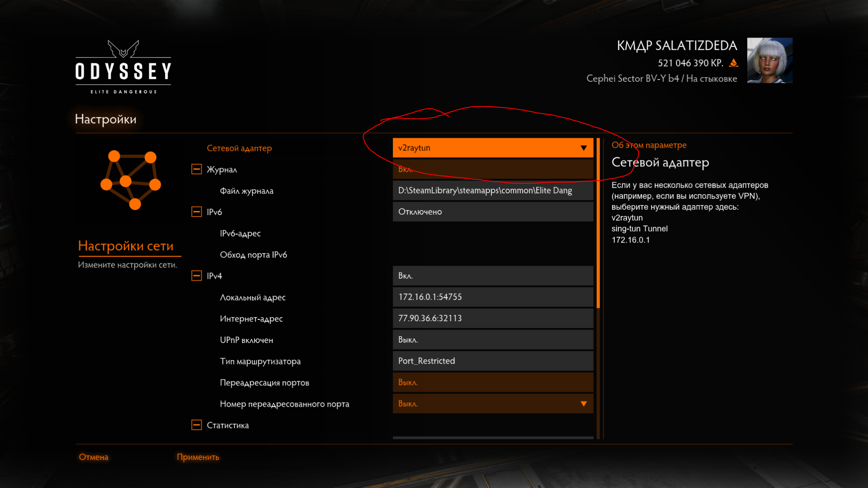Click the Отмена button

tap(94, 457)
